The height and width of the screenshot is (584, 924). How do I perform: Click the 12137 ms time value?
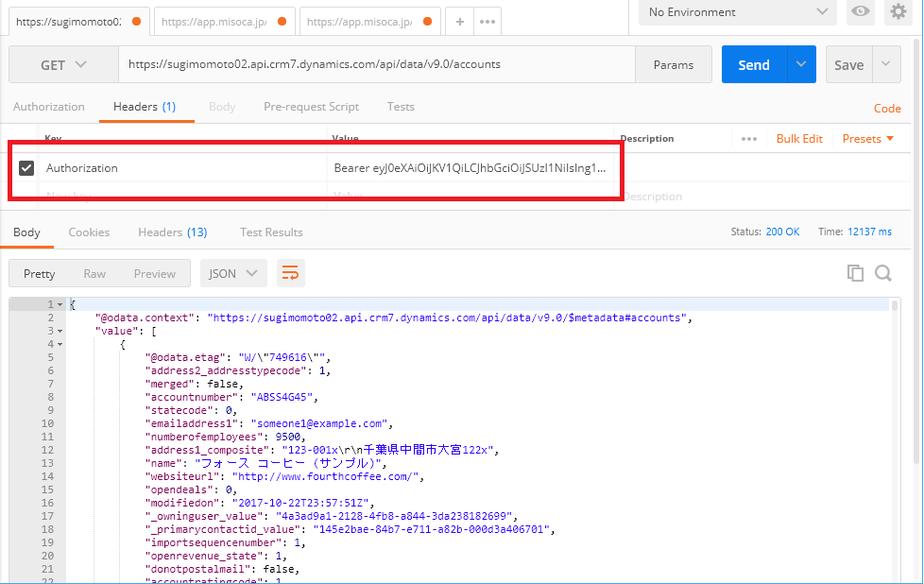(x=869, y=232)
